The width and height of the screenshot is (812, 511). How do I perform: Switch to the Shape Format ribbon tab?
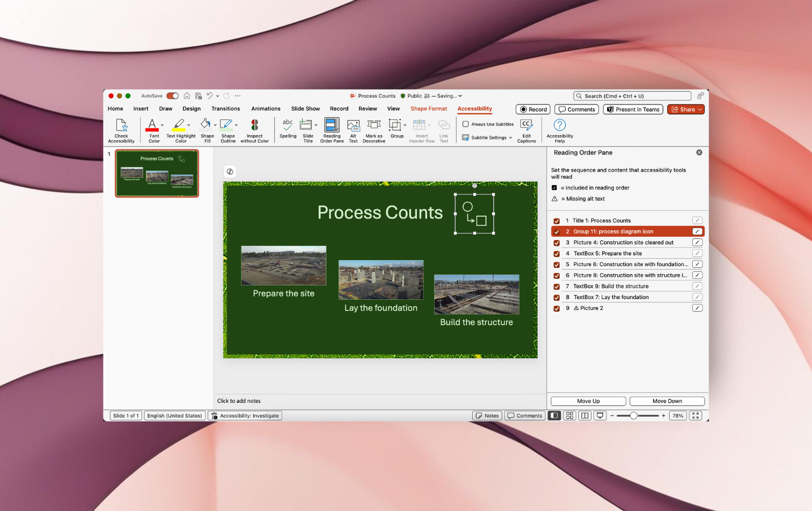[x=429, y=108]
